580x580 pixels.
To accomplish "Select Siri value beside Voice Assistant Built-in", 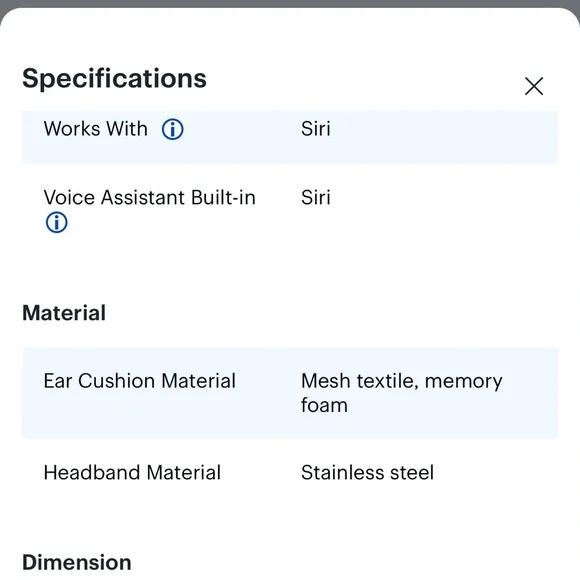I will pos(316,197).
